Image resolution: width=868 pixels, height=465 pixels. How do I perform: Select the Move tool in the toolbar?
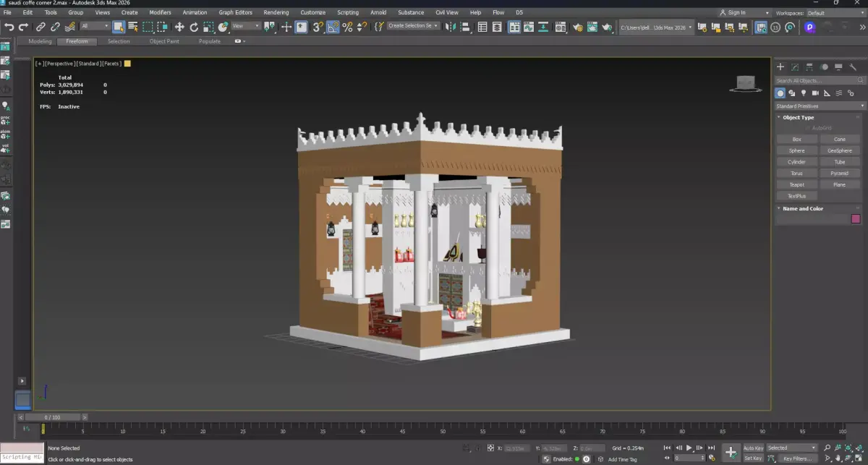(x=179, y=27)
